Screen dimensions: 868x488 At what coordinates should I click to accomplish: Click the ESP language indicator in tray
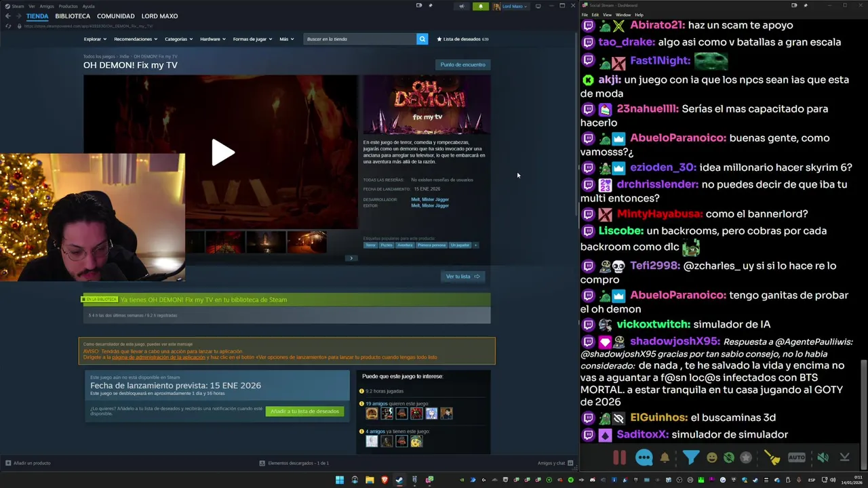(812, 480)
